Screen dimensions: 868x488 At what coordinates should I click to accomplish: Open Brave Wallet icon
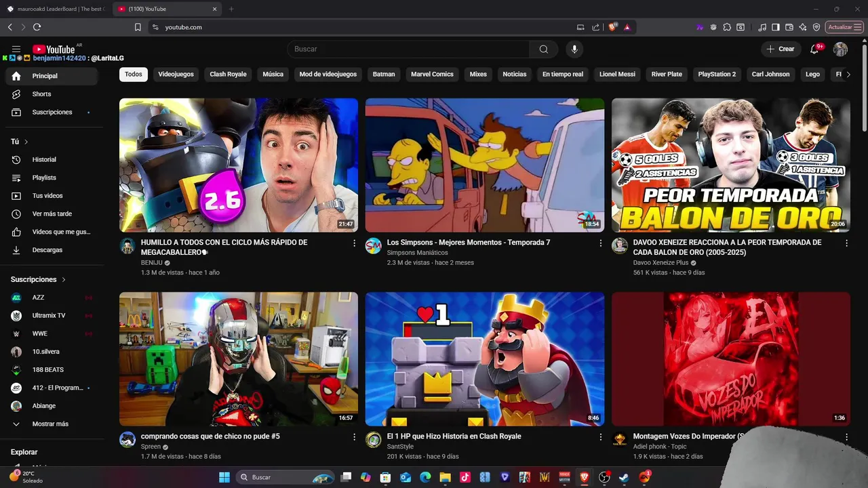coord(789,27)
